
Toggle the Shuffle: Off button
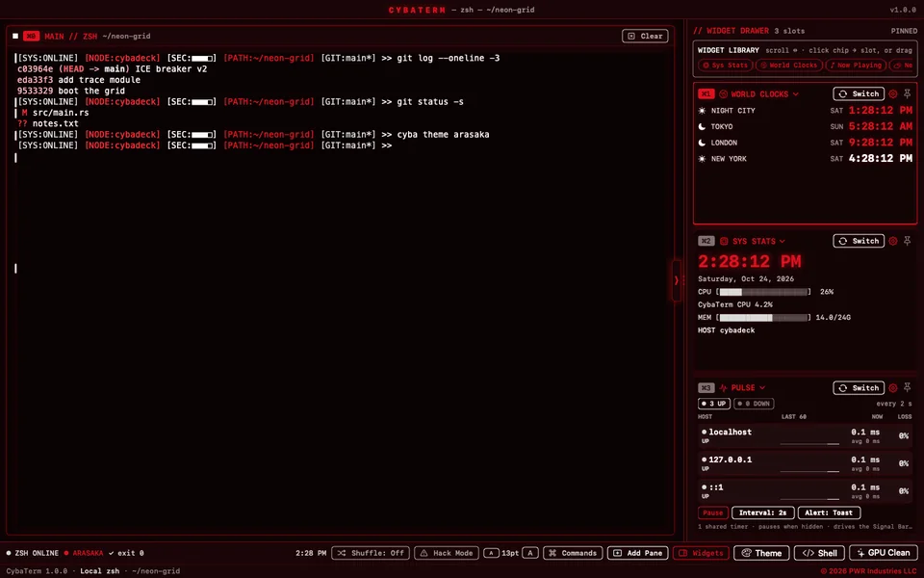(x=371, y=553)
